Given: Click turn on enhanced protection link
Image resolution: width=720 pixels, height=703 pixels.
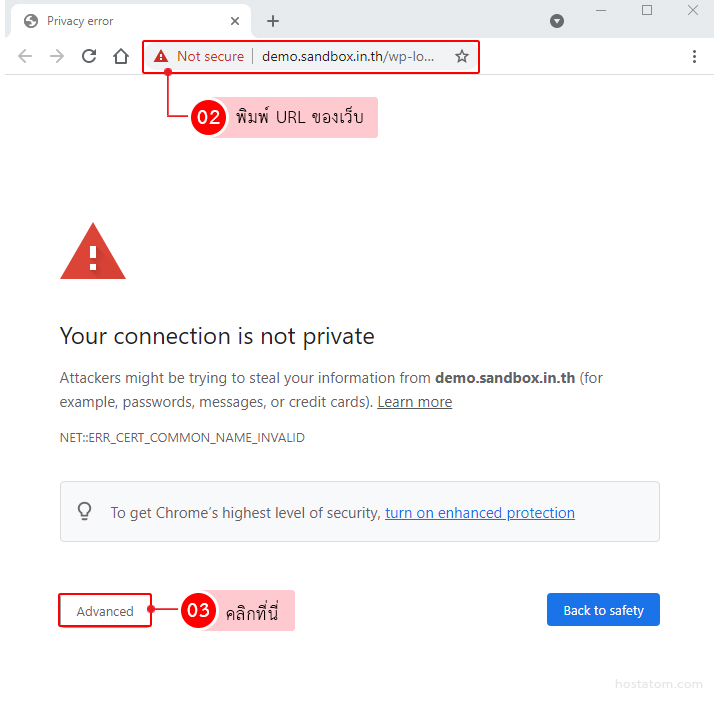Looking at the screenshot, I should coord(480,513).
